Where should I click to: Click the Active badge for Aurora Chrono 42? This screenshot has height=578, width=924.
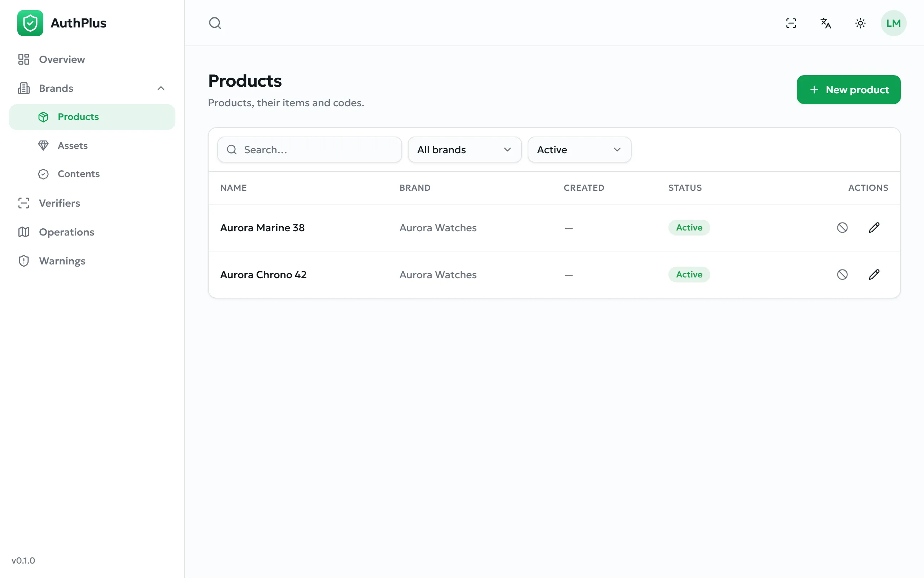click(x=689, y=275)
